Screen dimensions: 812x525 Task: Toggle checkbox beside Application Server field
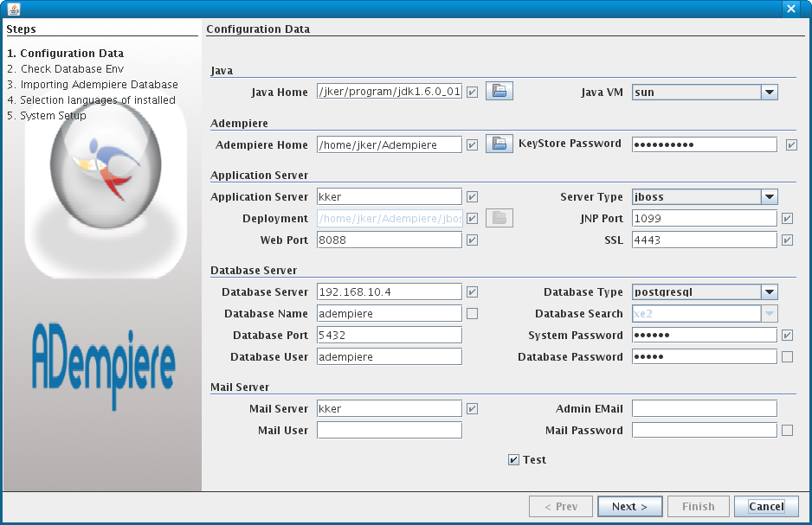click(473, 196)
